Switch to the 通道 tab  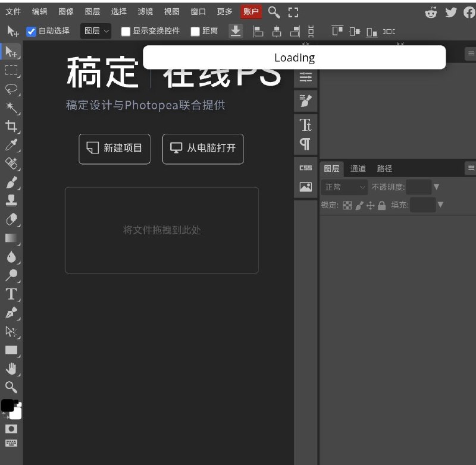pos(358,168)
